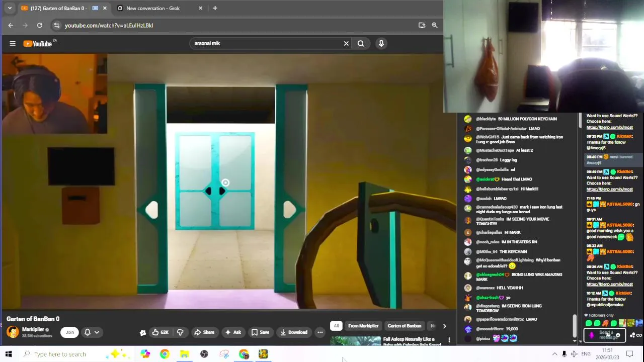The image size is (644, 362).
Task: Reload the page with browser refresh icon
Action: [x=40, y=25]
